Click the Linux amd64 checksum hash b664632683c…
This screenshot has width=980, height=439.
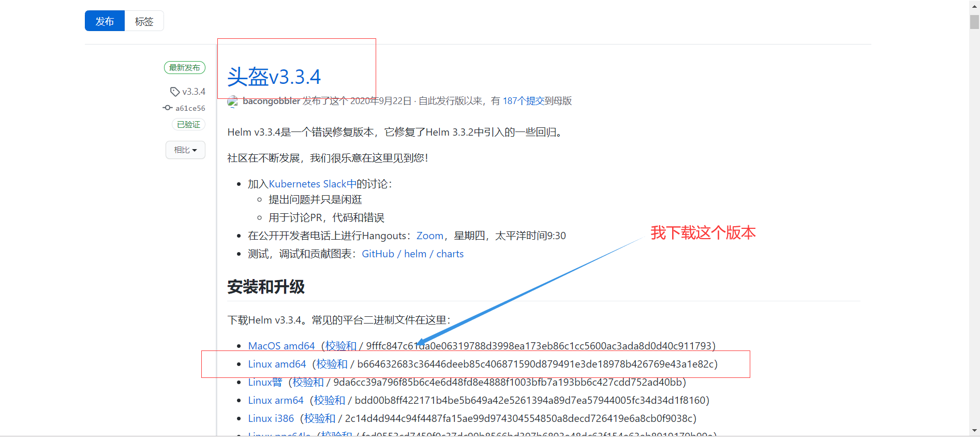pos(536,364)
